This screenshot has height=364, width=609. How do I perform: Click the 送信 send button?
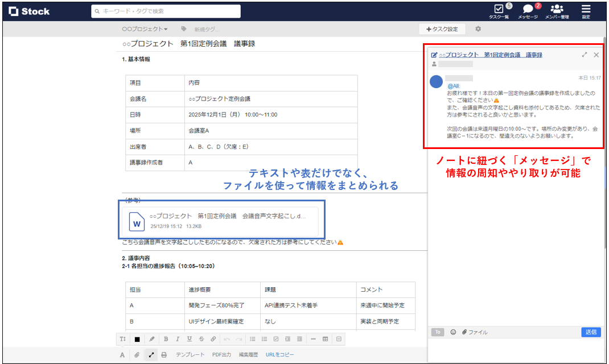coord(591,332)
